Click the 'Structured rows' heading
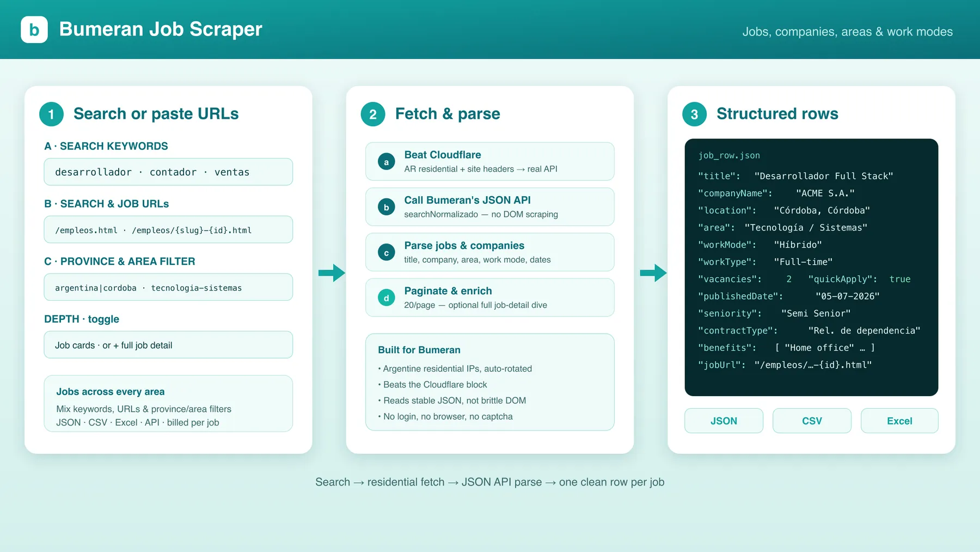980x552 pixels. coord(777,113)
